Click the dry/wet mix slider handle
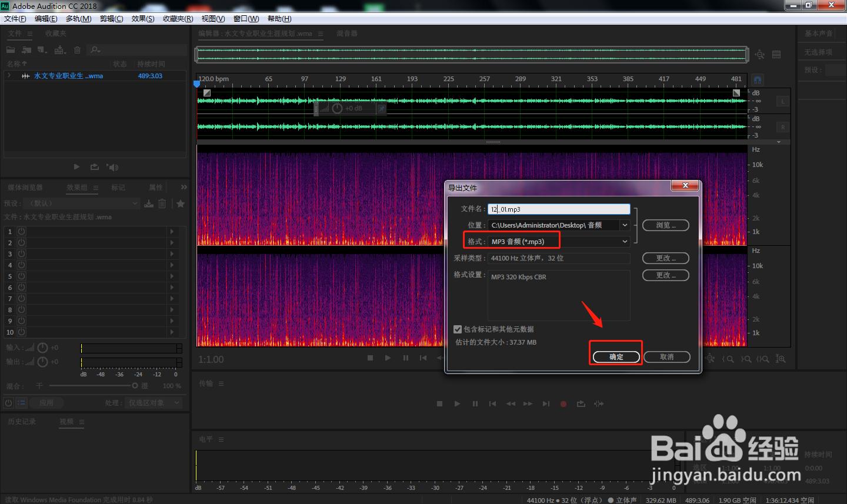Viewport: 847px width, 504px height. 135,386
